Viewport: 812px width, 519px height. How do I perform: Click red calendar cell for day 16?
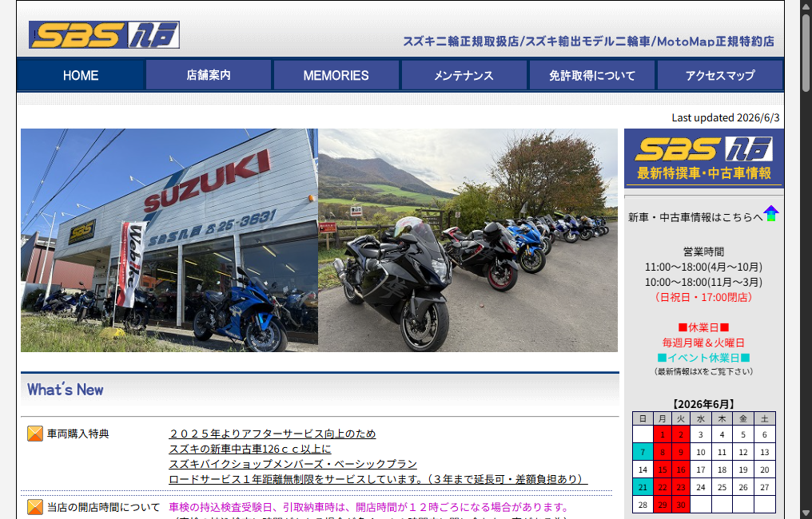pyautogui.click(x=681, y=469)
